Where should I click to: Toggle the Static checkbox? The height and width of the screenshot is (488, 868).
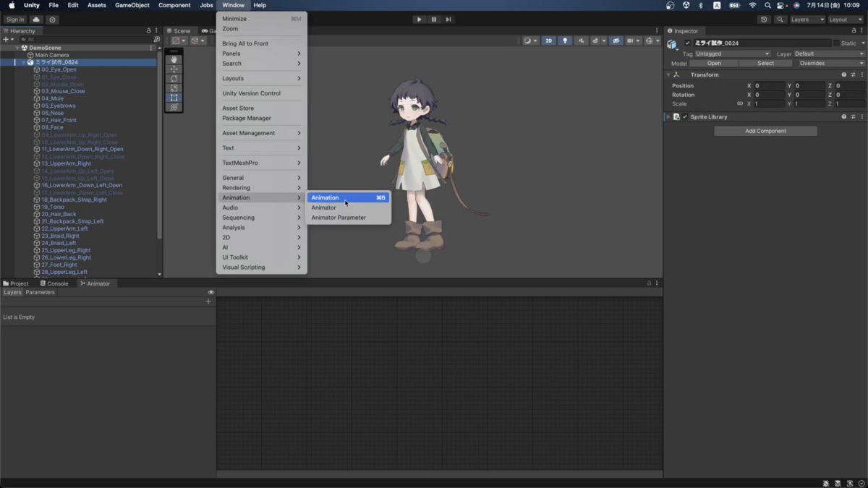pos(836,43)
